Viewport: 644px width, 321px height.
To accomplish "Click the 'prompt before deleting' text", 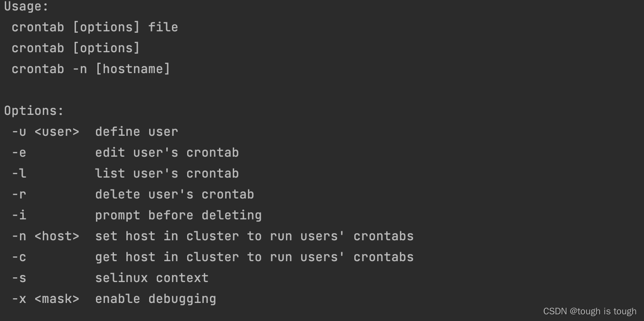I will coord(179,215).
